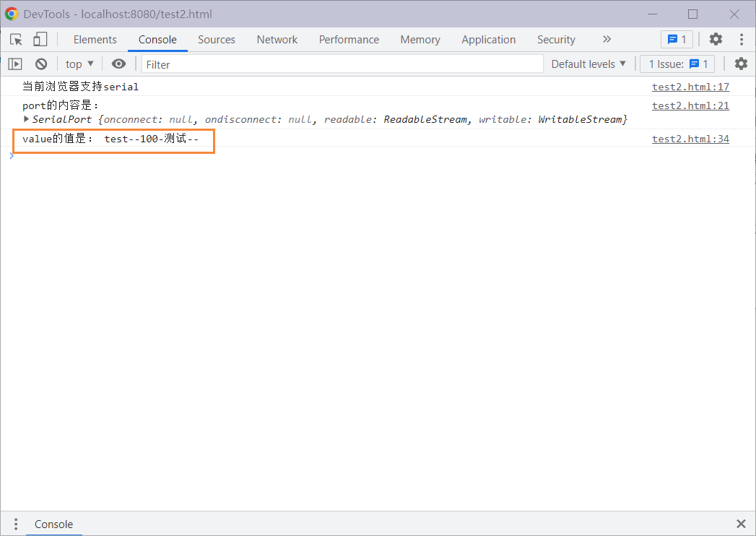
Task: Open the Default levels dropdown
Action: 588,64
